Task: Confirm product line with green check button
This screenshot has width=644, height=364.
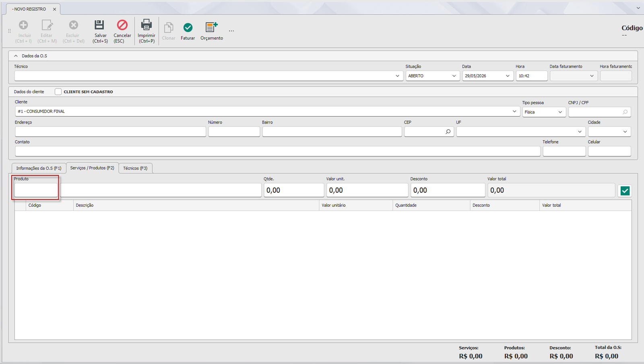Action: pos(625,191)
